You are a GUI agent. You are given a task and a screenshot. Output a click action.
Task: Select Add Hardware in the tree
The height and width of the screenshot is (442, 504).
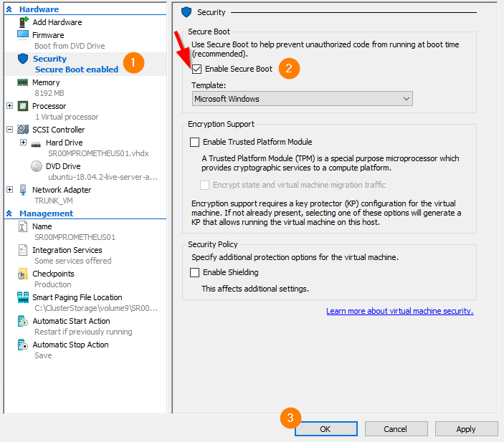[57, 22]
